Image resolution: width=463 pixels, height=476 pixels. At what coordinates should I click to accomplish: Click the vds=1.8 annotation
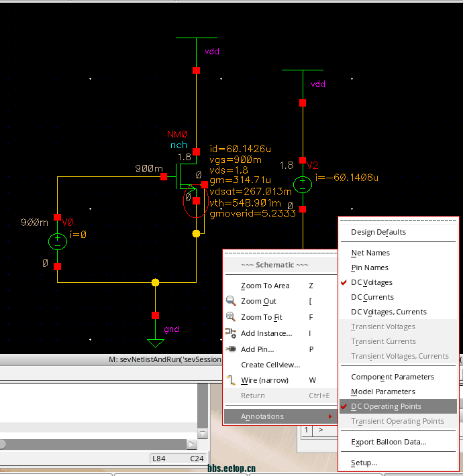tap(229, 170)
